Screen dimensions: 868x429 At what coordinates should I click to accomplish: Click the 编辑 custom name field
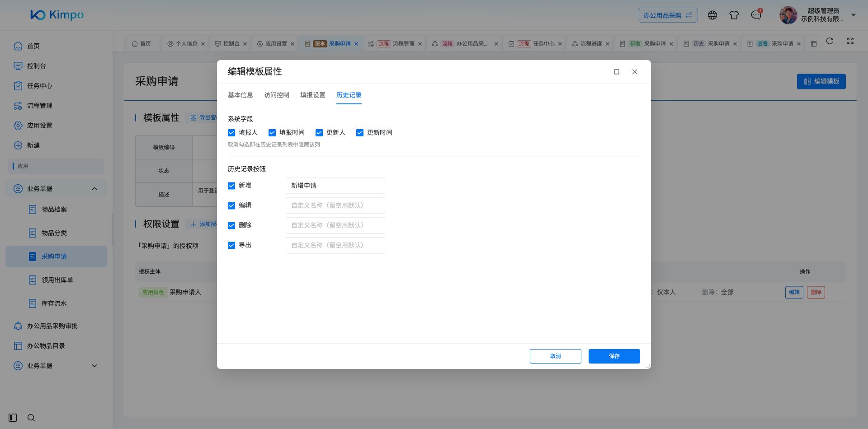(335, 205)
